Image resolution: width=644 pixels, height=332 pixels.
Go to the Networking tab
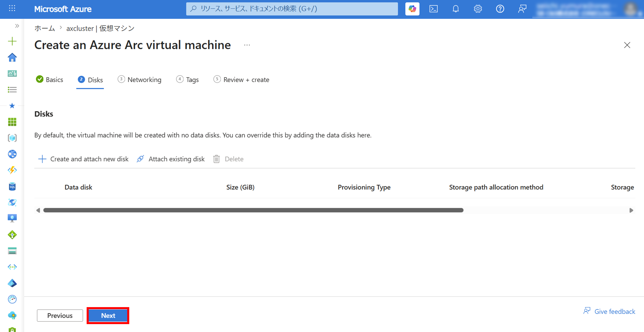139,79
